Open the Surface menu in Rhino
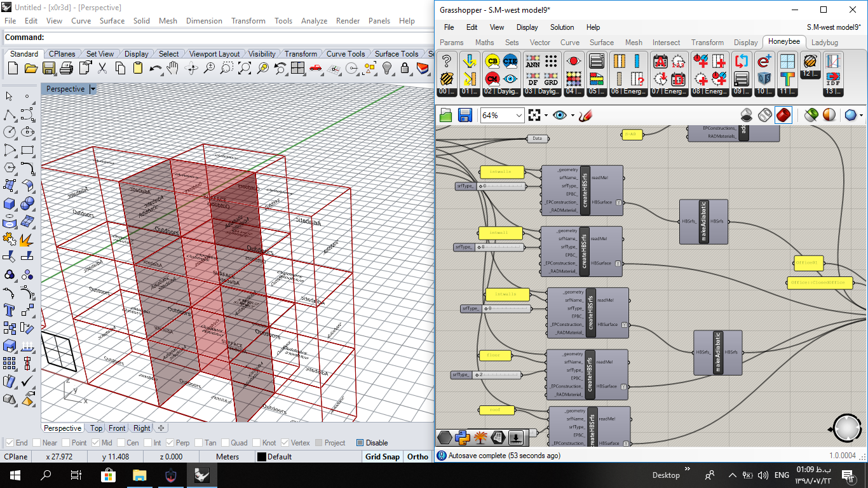The image size is (868, 488). [x=112, y=21]
